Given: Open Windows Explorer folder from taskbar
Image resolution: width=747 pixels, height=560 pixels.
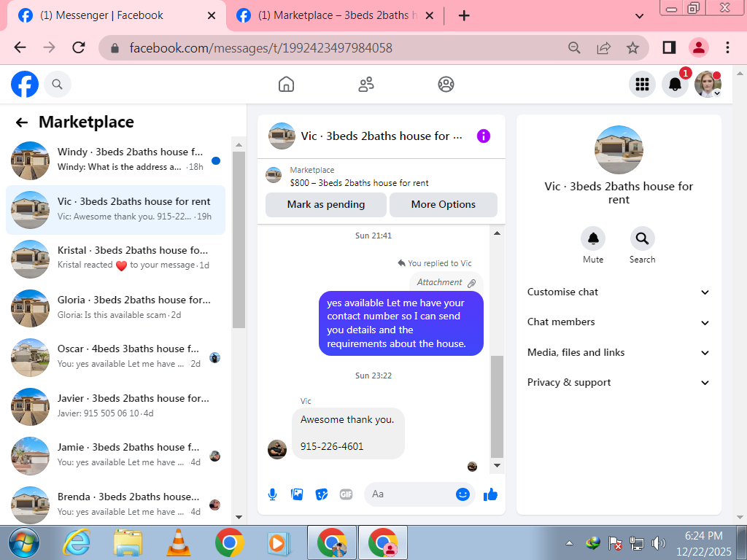Looking at the screenshot, I should (128, 542).
